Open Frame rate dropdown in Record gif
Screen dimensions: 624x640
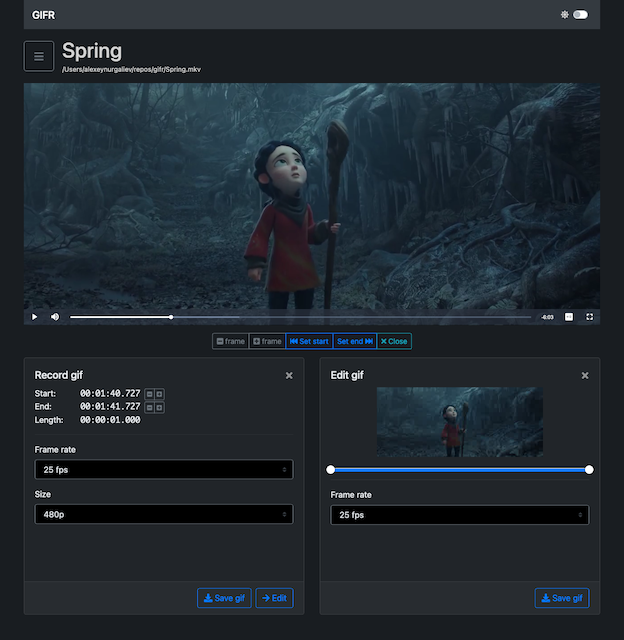tap(164, 469)
